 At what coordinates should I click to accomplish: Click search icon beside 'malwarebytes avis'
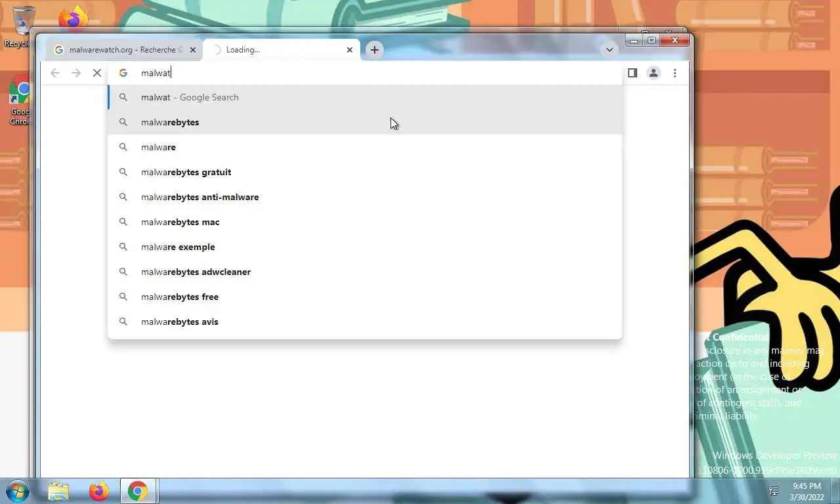click(123, 322)
